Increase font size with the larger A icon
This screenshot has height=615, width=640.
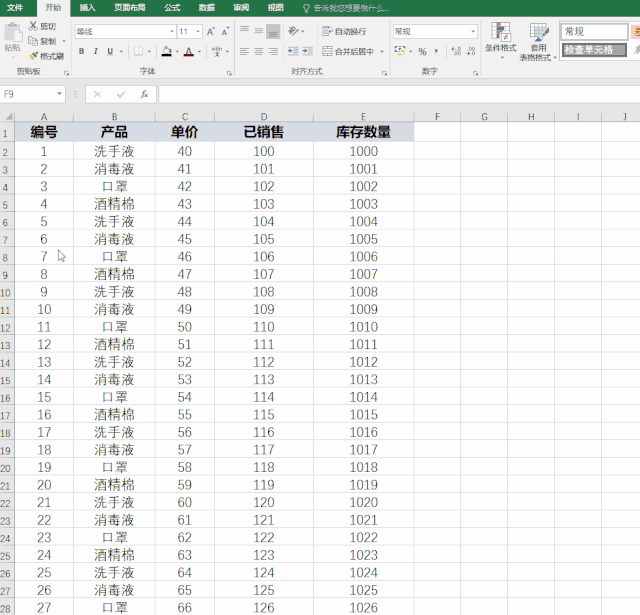[x=211, y=31]
